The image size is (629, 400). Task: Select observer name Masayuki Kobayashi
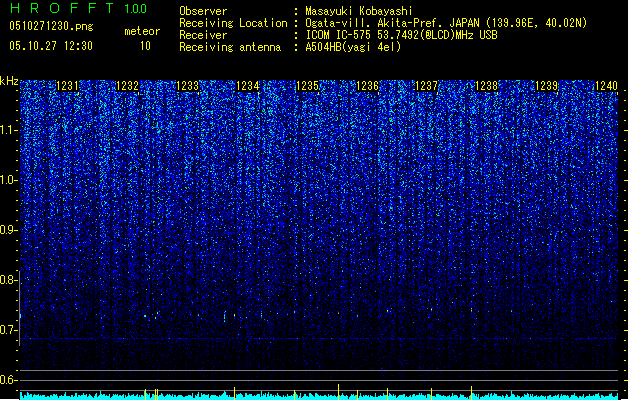[x=359, y=11]
